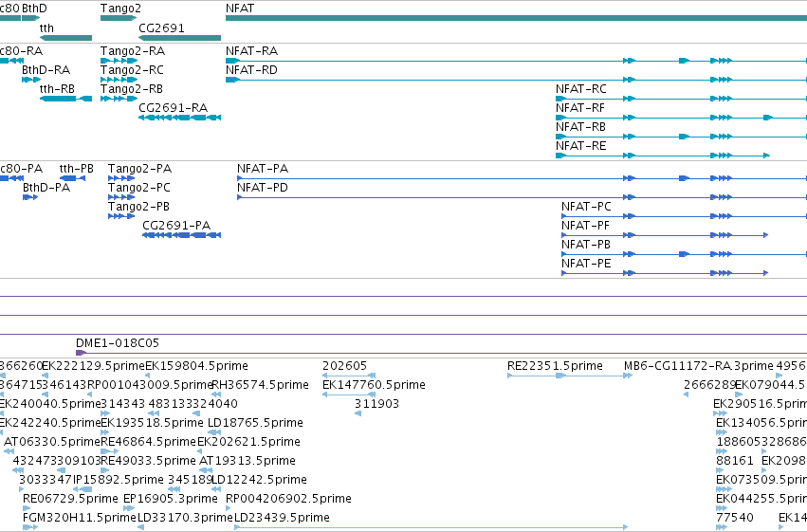Screen dimensions: 807x532
Task: Open transcript NFAT-RA label
Action: [251, 51]
